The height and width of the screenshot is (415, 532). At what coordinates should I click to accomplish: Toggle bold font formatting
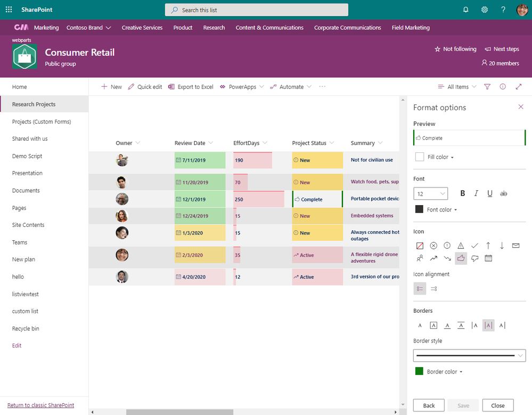pos(462,193)
